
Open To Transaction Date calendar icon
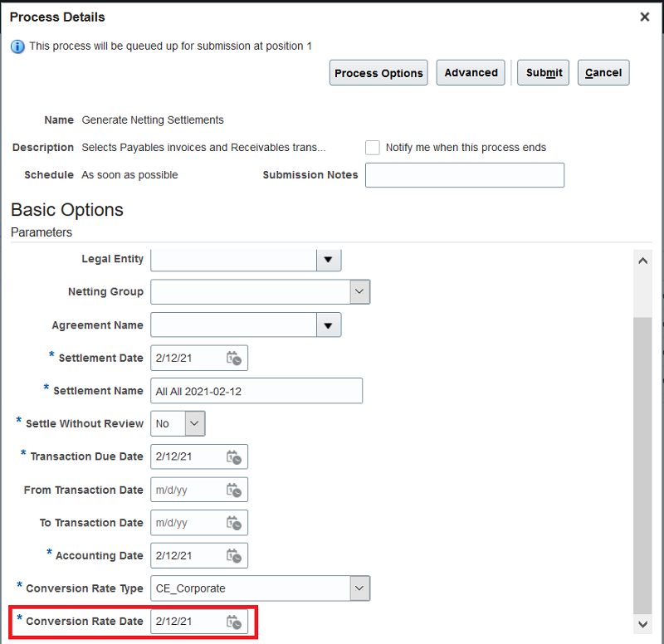point(234,523)
